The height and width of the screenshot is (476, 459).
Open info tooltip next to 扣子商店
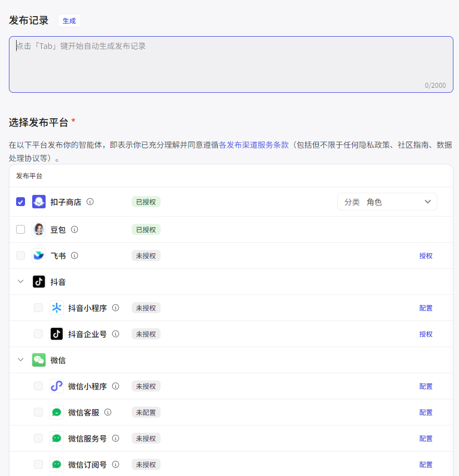90,202
